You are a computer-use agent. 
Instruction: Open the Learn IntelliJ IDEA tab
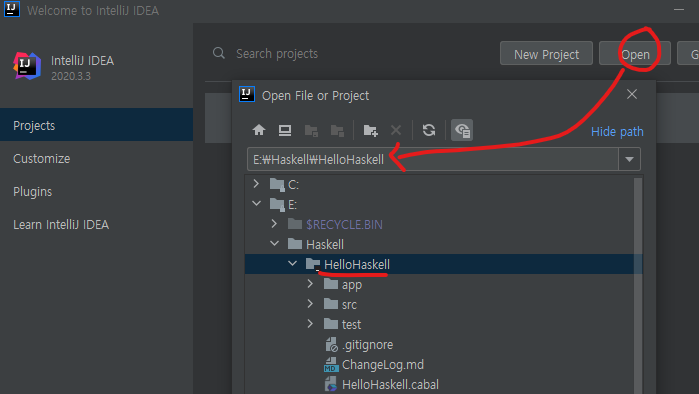point(96,225)
